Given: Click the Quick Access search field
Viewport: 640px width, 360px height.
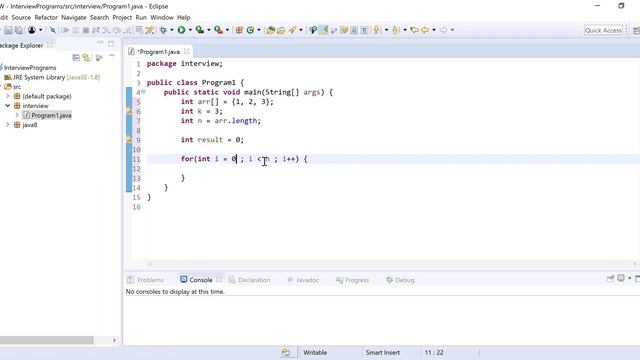Looking at the screenshot, I should point(603,30).
